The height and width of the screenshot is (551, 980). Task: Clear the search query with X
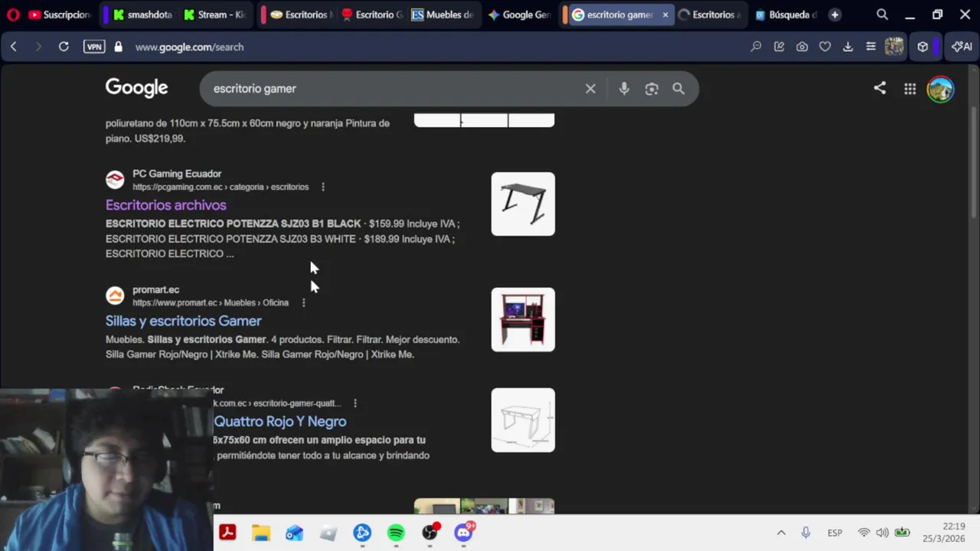(x=590, y=89)
